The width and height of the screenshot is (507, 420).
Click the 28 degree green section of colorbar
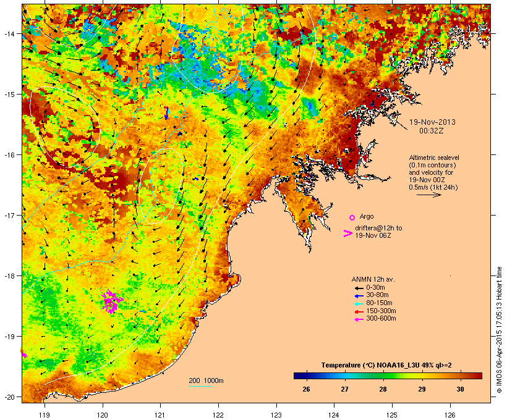click(383, 376)
